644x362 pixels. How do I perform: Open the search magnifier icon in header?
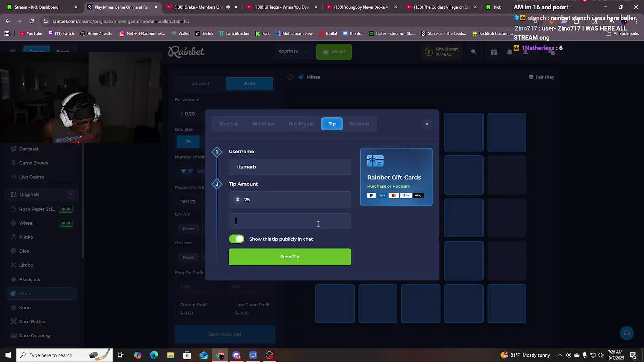tap(474, 52)
